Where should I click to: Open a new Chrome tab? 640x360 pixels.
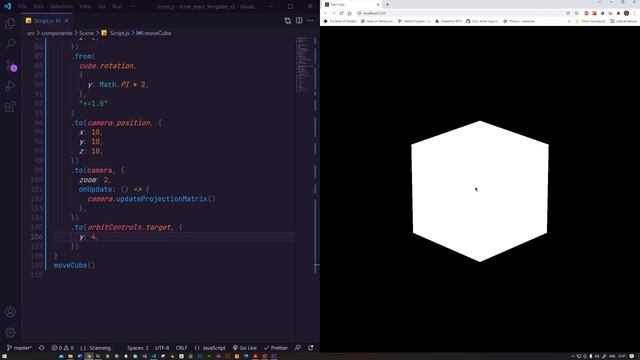point(387,4)
